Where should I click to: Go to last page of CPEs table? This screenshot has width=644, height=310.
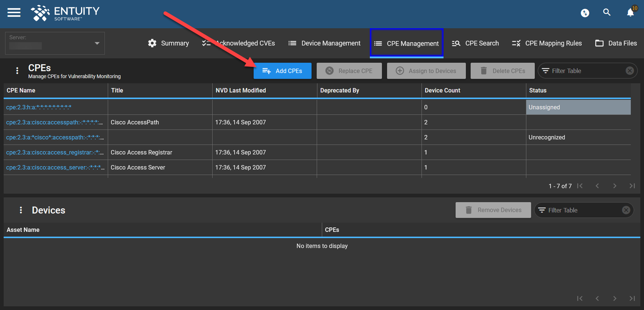coord(632,186)
